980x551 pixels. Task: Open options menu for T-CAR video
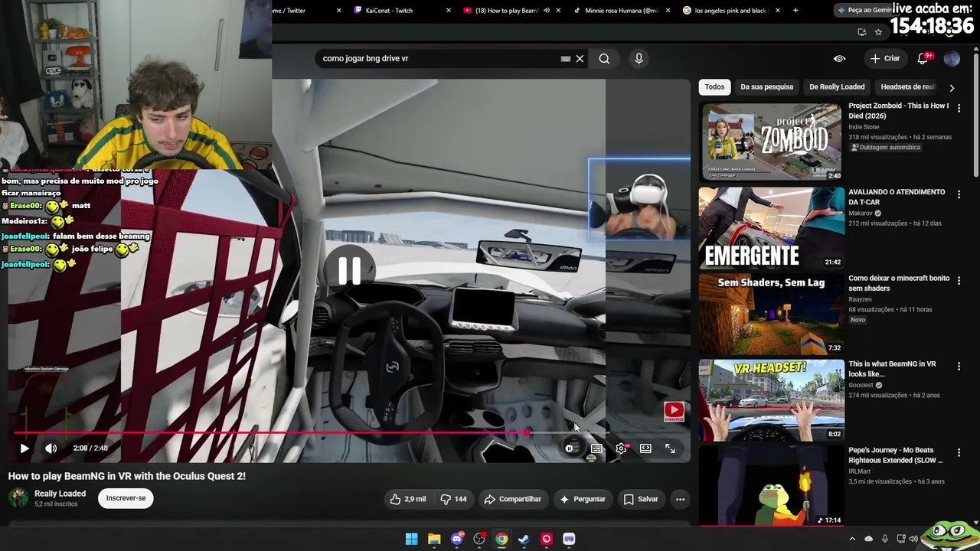[959, 195]
